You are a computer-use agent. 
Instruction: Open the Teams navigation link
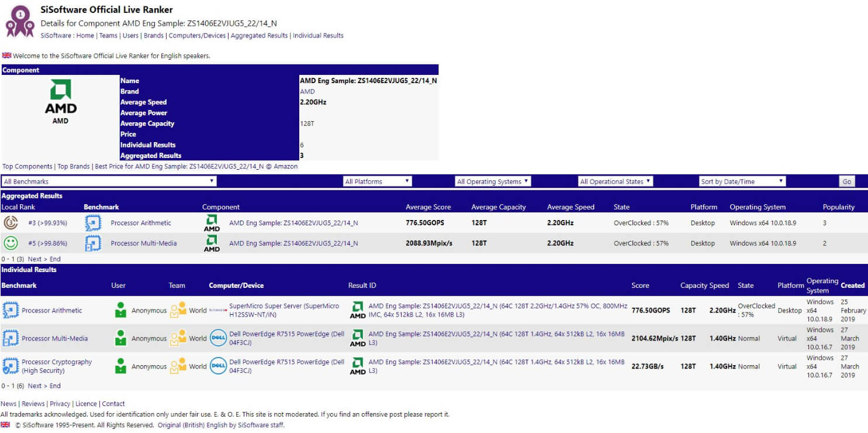point(108,36)
